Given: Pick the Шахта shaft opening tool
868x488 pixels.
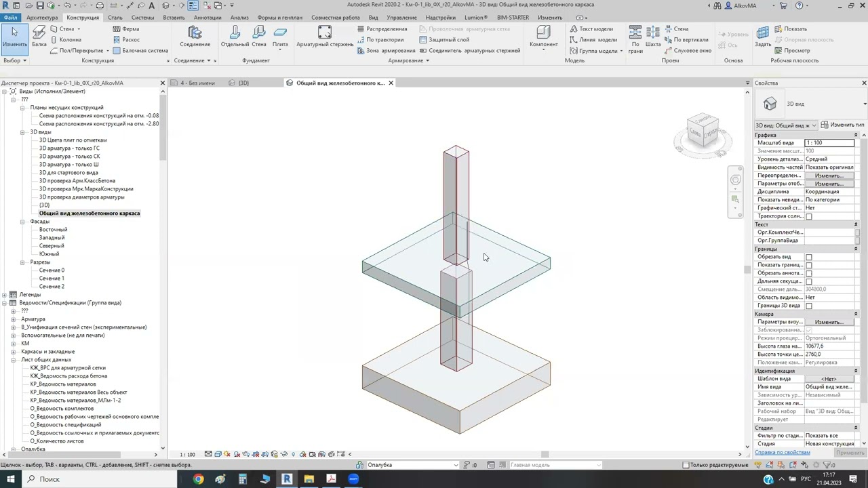Looking at the screenshot, I should (653, 36).
